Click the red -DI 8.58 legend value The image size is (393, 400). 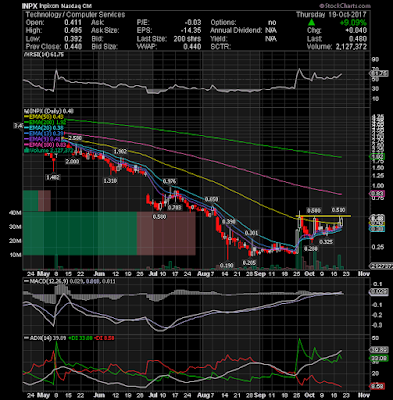[x=105, y=338]
